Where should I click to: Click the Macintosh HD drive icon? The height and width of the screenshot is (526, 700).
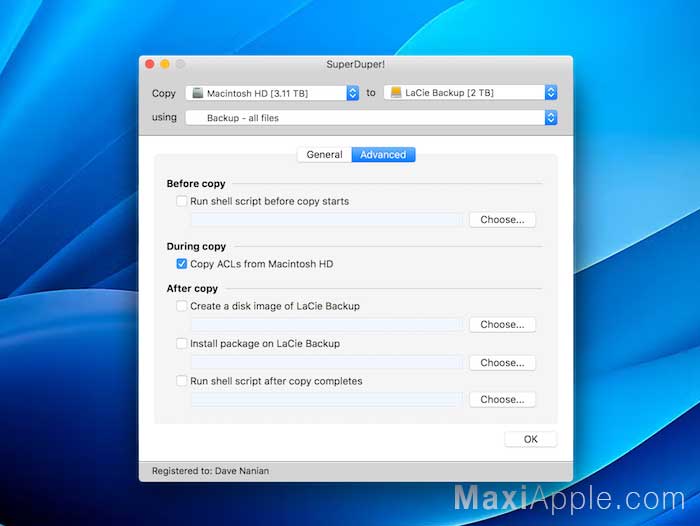tap(197, 93)
